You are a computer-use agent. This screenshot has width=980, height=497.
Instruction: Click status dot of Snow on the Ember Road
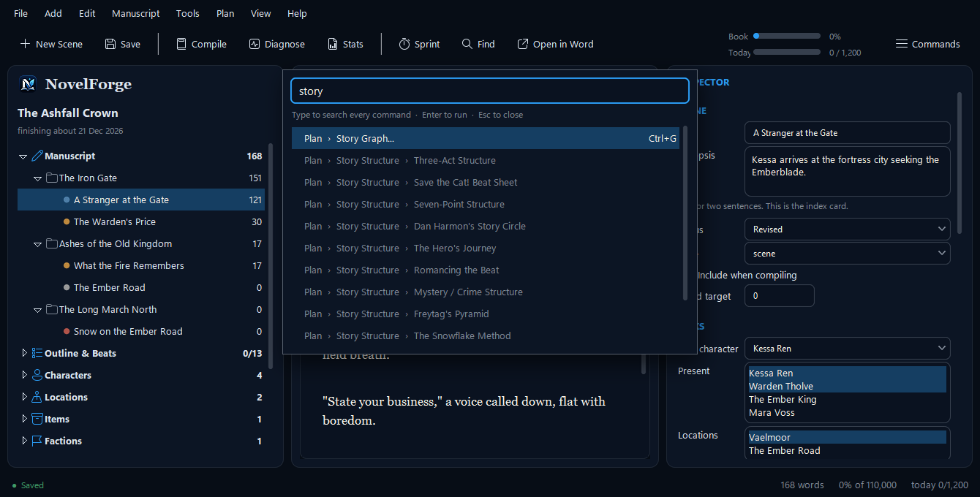pos(67,331)
